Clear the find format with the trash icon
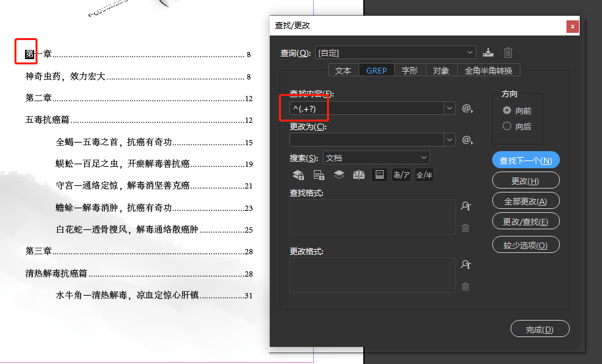This screenshot has width=602, height=364. click(465, 228)
